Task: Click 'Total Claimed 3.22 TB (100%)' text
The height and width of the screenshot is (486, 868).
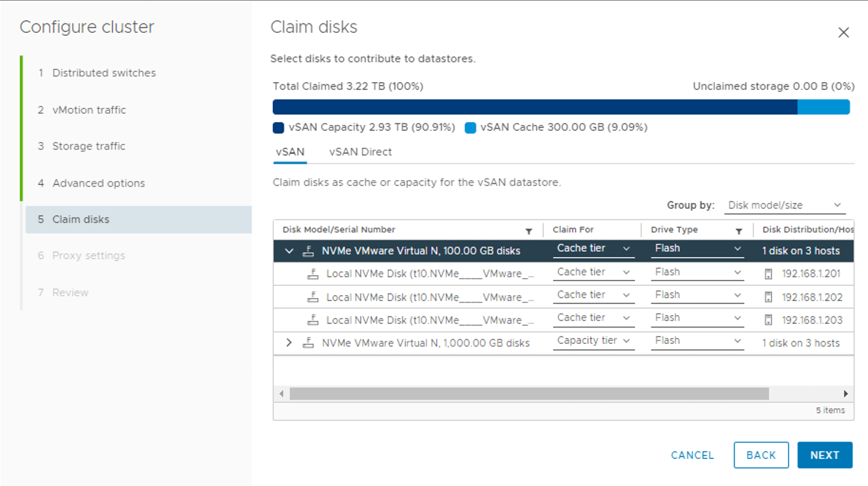Action: pyautogui.click(x=348, y=86)
